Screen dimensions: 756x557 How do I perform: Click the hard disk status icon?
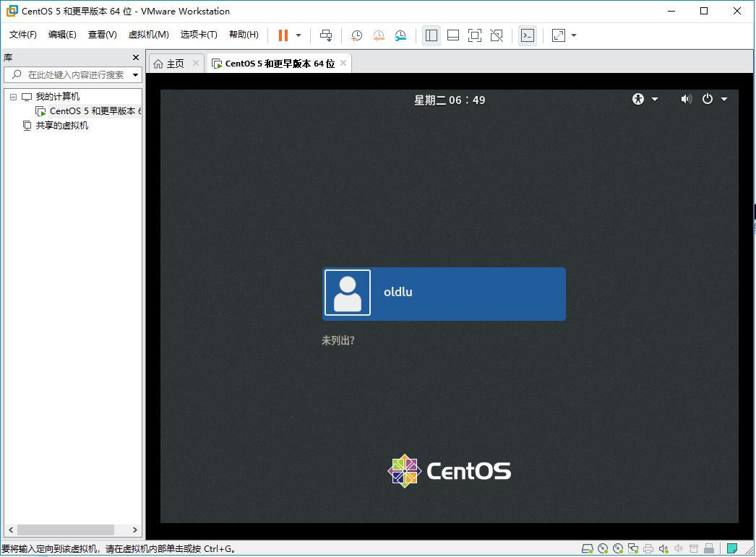tap(587, 548)
